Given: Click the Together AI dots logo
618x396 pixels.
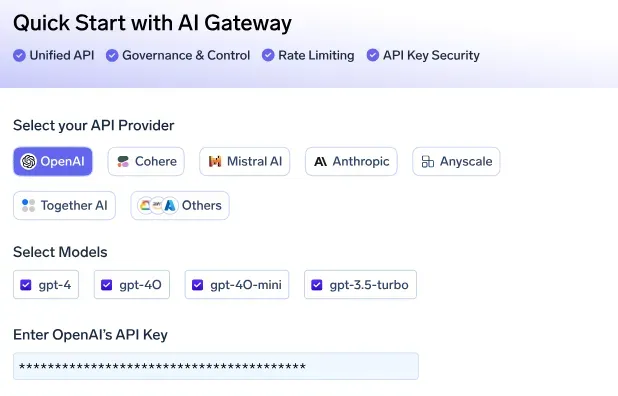Looking at the screenshot, I should 28,205.
